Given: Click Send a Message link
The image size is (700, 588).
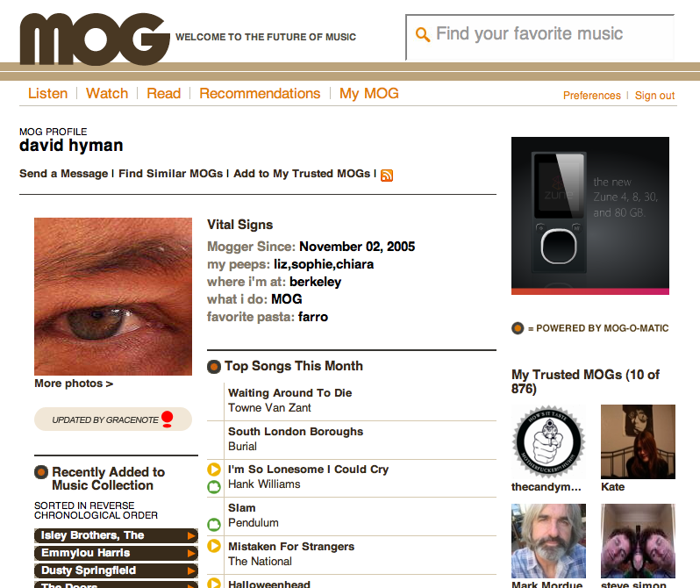Looking at the screenshot, I should point(63,174).
